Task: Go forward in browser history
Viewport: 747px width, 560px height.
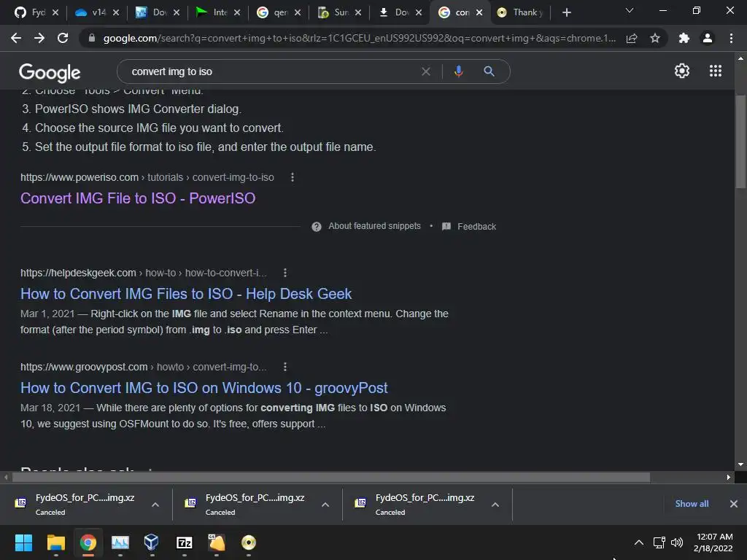Action: coord(39,38)
